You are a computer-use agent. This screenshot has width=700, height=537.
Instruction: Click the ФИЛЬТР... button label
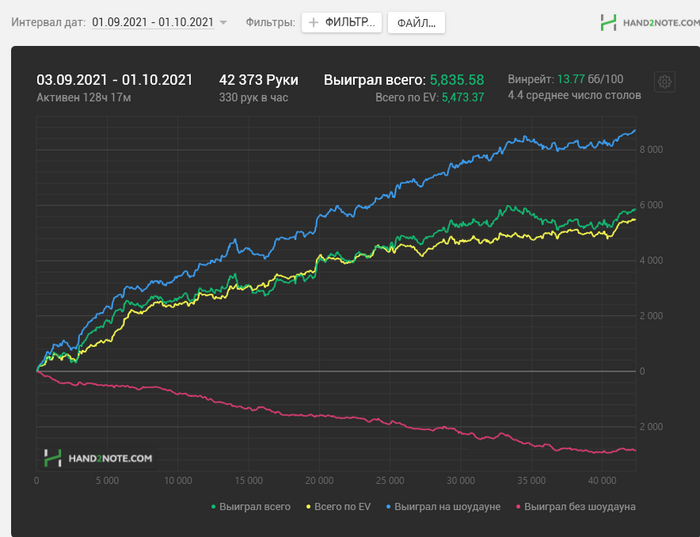click(x=350, y=22)
